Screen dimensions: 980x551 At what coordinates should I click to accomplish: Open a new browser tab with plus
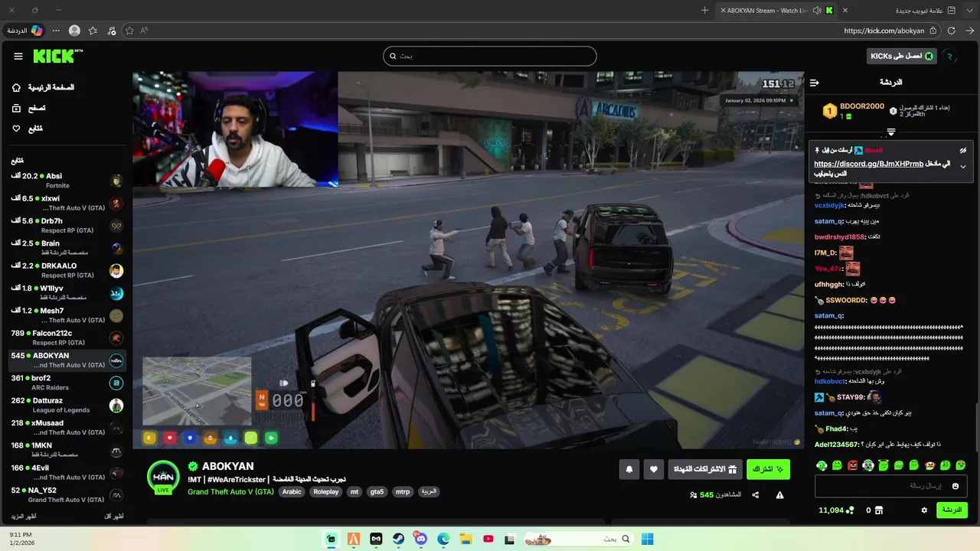pos(704,10)
